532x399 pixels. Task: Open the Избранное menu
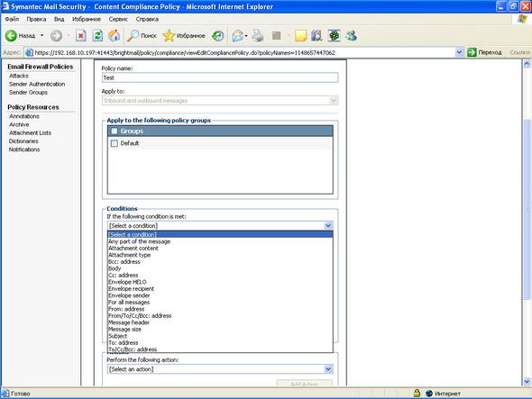[87, 19]
